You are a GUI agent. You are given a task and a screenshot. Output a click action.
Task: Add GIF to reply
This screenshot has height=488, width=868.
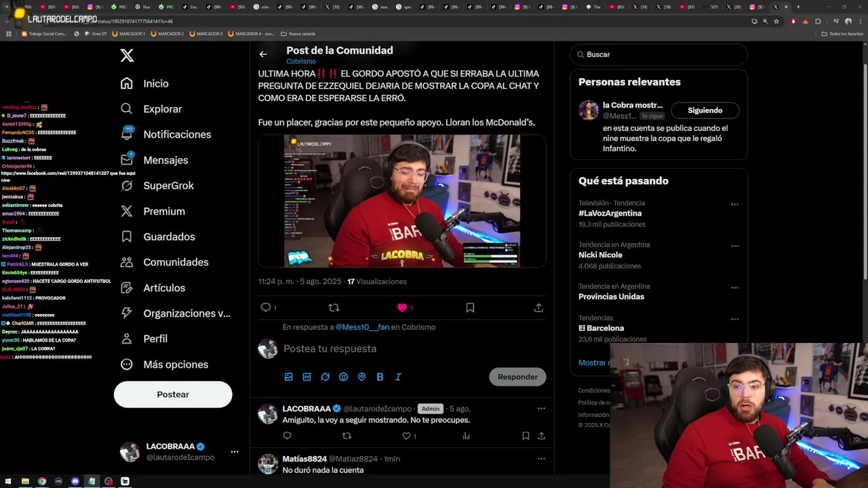point(307,377)
